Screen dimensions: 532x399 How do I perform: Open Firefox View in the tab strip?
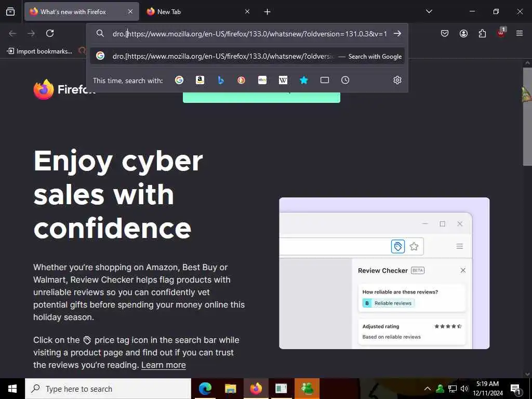[x=10, y=11]
